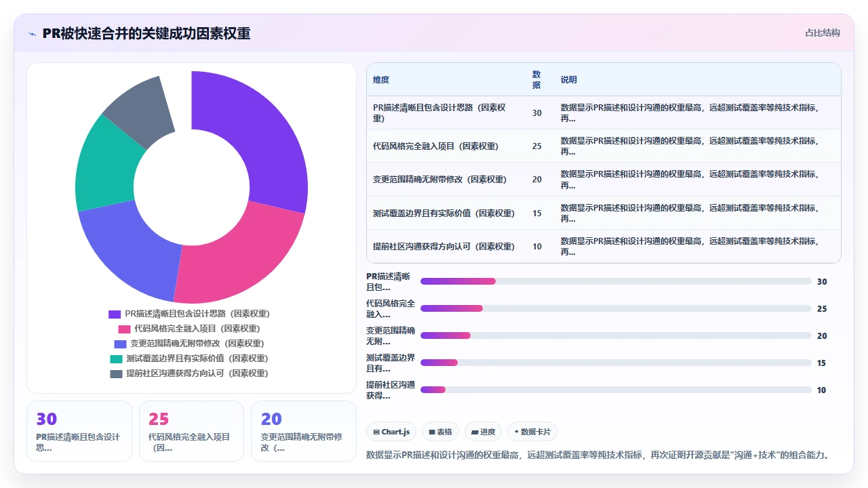Click the 代码风格完全融入 progress bar
Image resolution: width=868 pixels, height=488 pixels.
(x=616, y=308)
